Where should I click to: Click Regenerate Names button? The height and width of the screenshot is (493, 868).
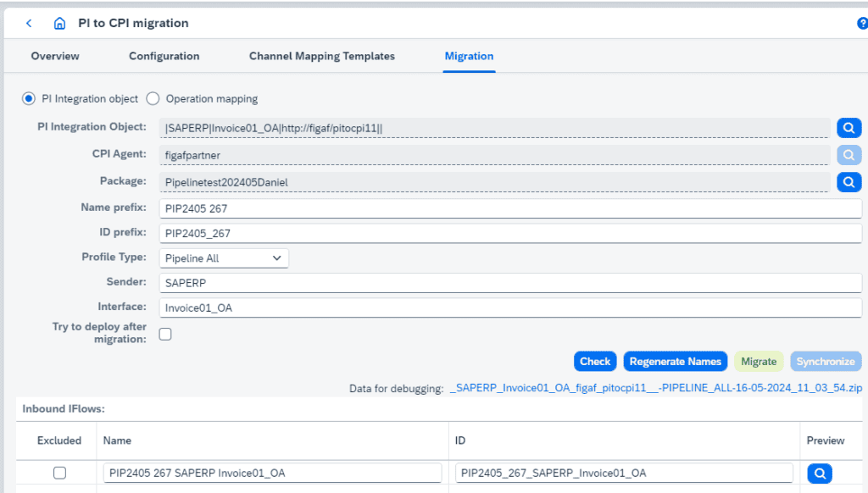[676, 362]
